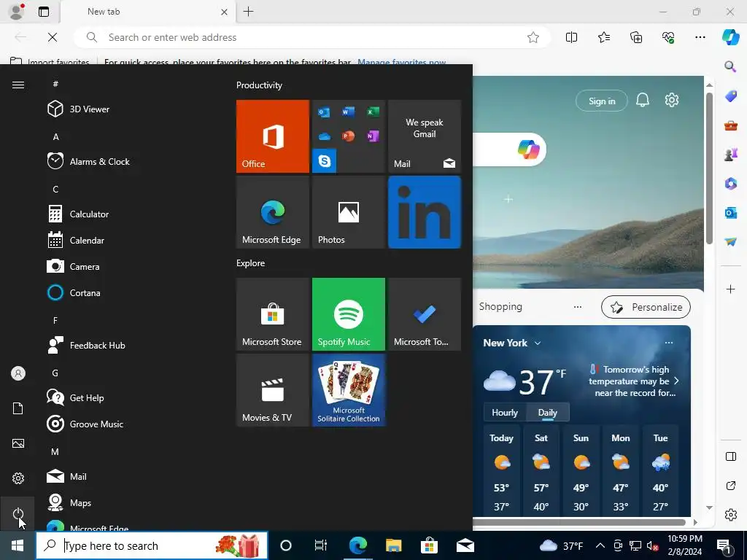Open Edge Collections
747x560 pixels.
tap(636, 37)
